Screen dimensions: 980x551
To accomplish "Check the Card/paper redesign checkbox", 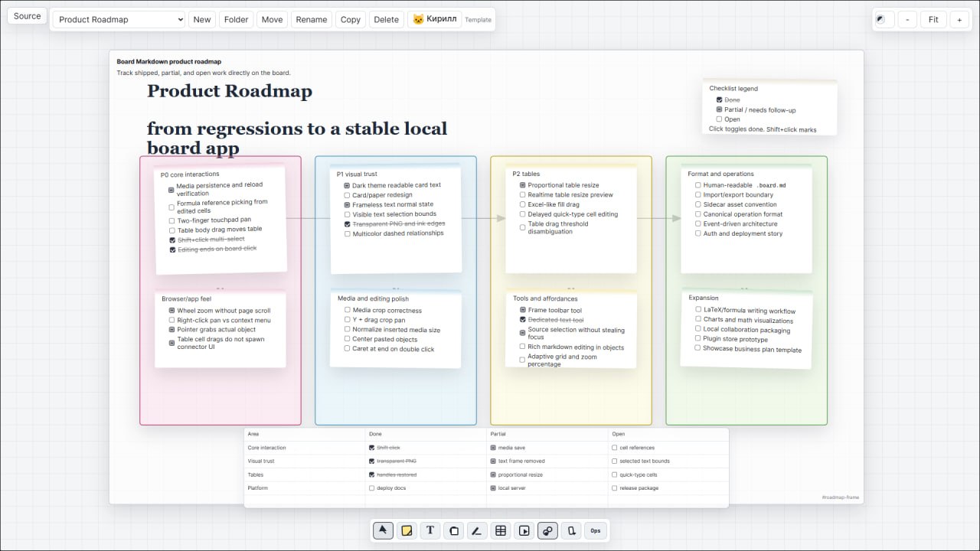I will (347, 195).
